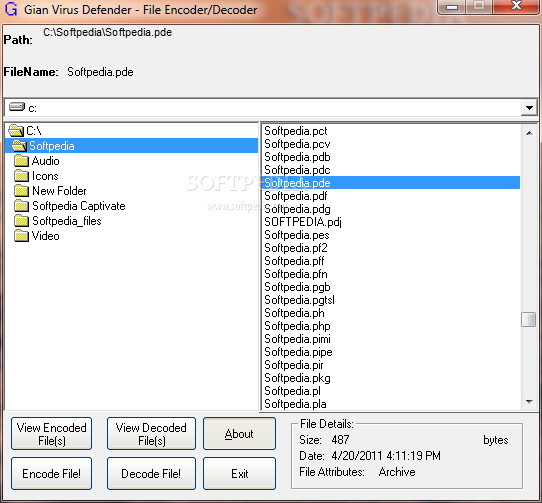Select the New Folder label

59,191
